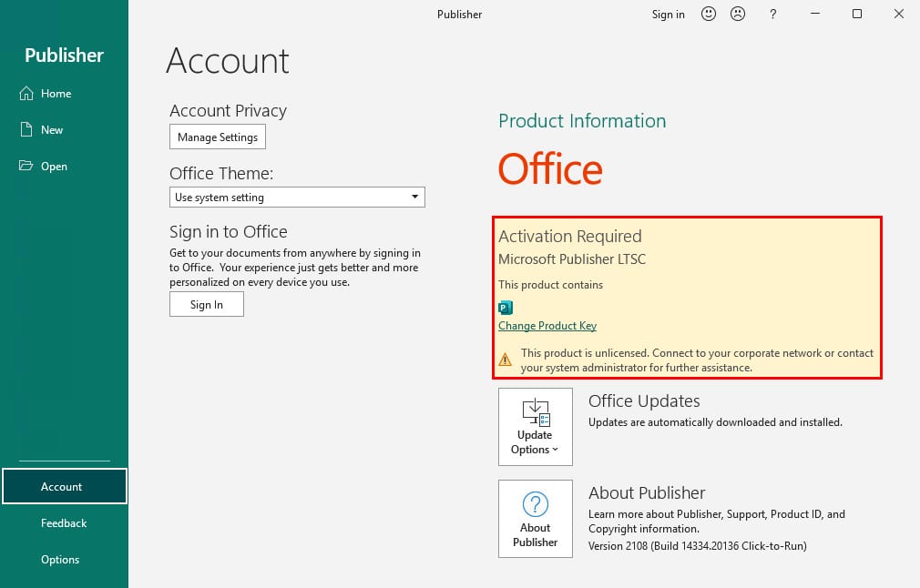Screen dimensions: 920x588
Task: Click the yellow warning triangle icon
Action: point(506,360)
